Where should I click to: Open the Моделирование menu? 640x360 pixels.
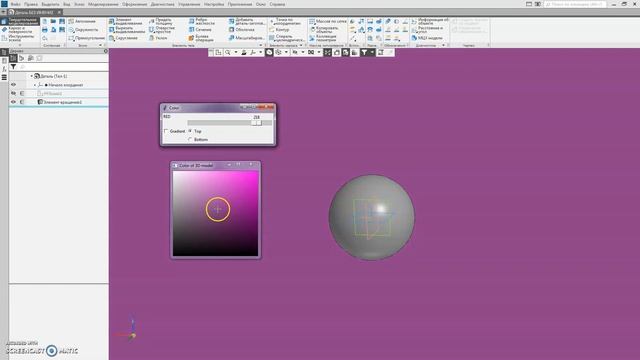103,4
